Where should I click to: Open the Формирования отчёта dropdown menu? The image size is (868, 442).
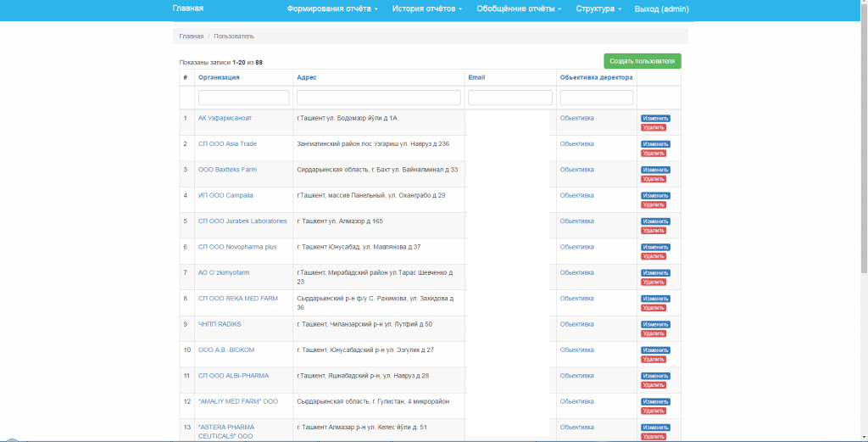pyautogui.click(x=332, y=8)
